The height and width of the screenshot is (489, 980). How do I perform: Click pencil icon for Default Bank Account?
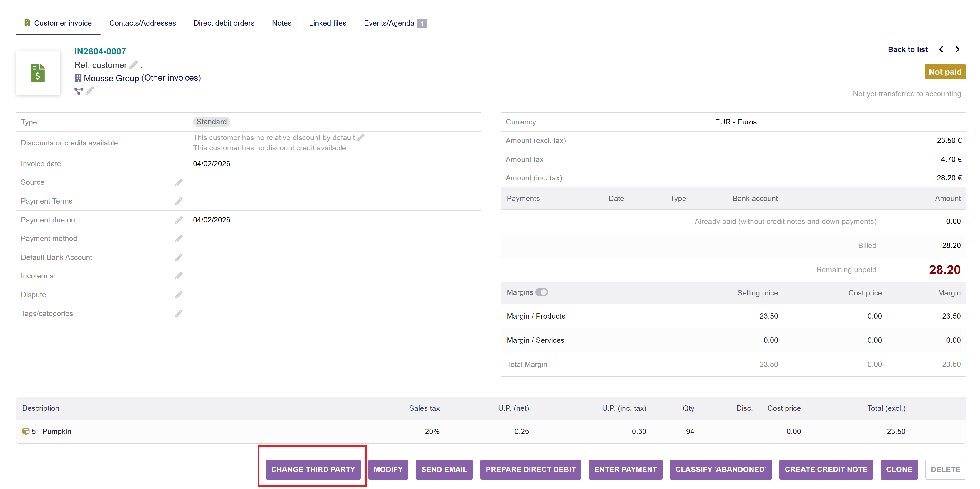179,257
